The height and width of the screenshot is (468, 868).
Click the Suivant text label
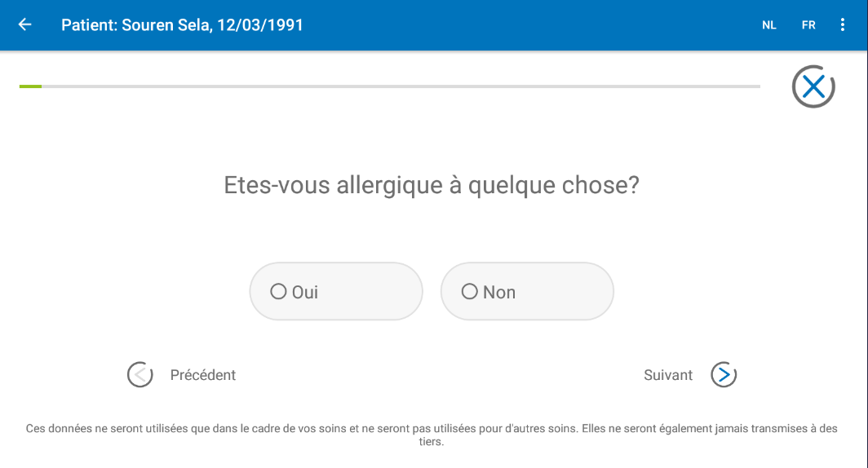click(668, 375)
